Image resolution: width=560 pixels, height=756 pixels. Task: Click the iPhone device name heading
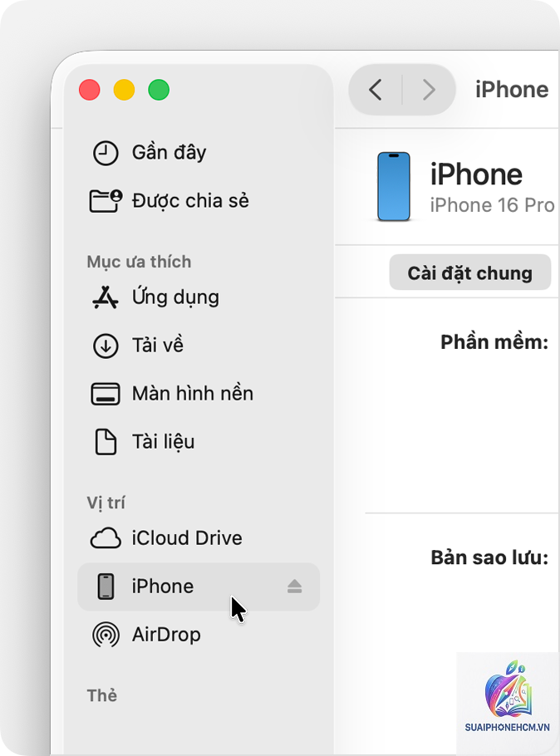[x=476, y=174]
